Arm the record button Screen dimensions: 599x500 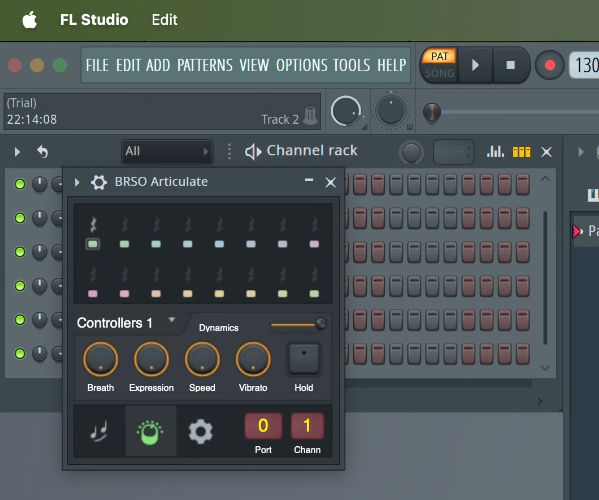[x=550, y=65]
